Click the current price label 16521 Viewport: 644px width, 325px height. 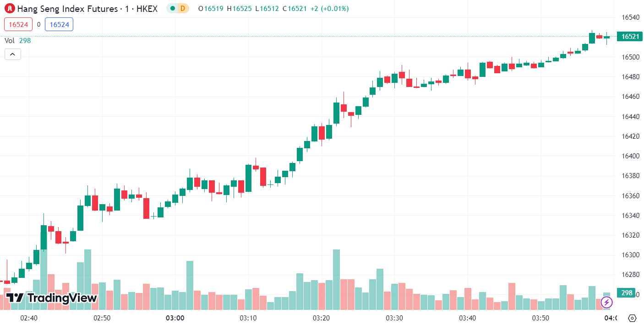tap(630, 37)
